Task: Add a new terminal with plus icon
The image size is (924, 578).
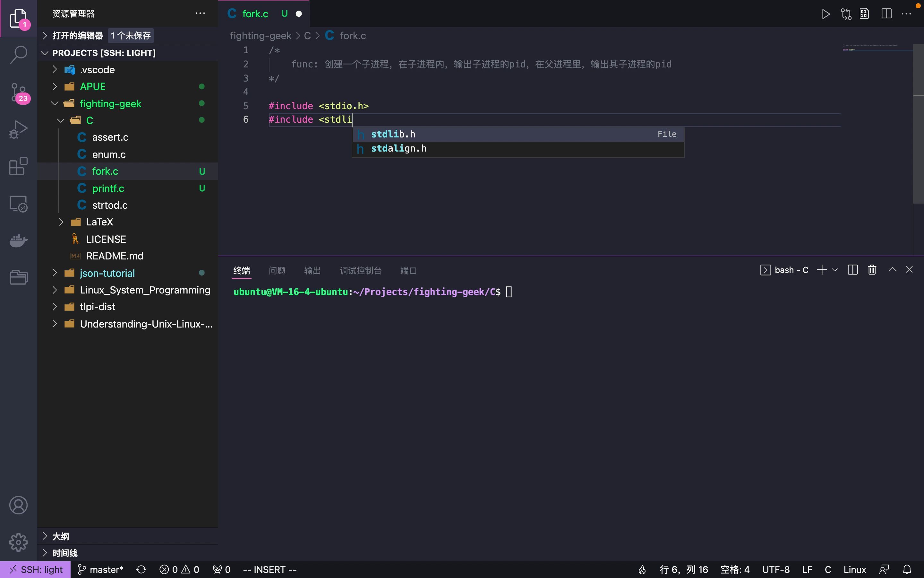Action: point(822,270)
